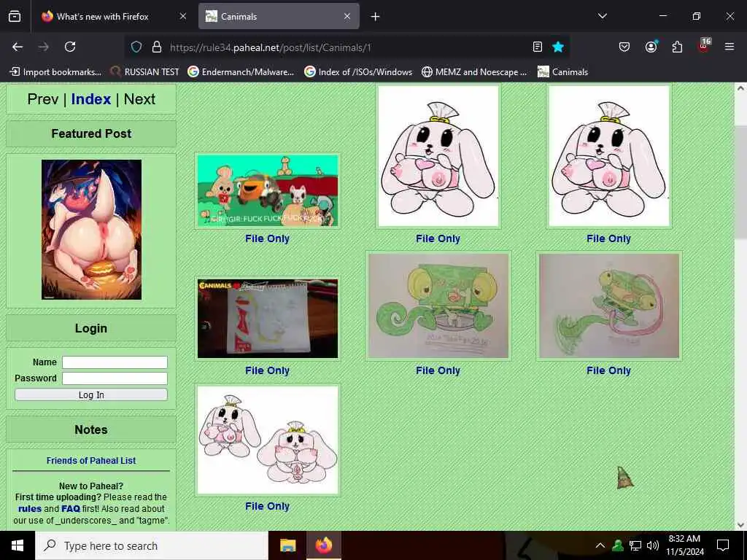Reload the current page

70,47
